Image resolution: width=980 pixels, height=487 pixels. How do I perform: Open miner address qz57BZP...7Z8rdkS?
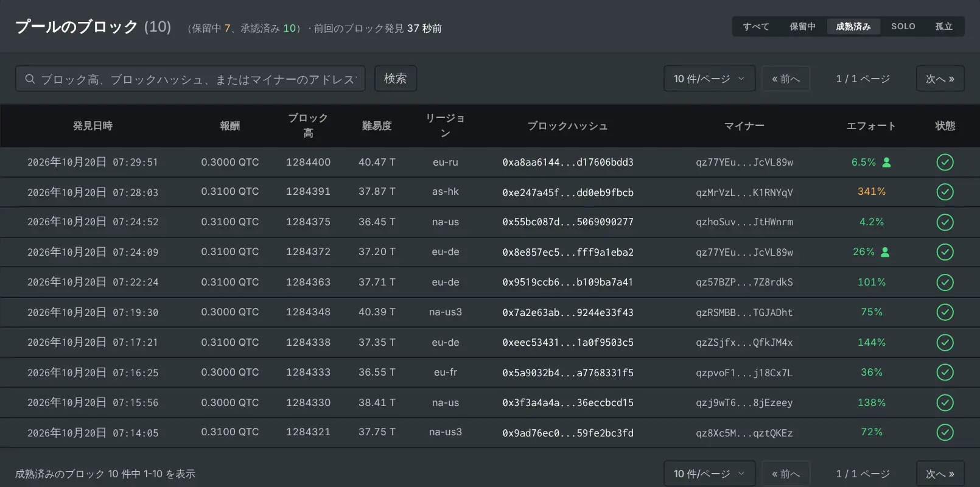coord(744,282)
